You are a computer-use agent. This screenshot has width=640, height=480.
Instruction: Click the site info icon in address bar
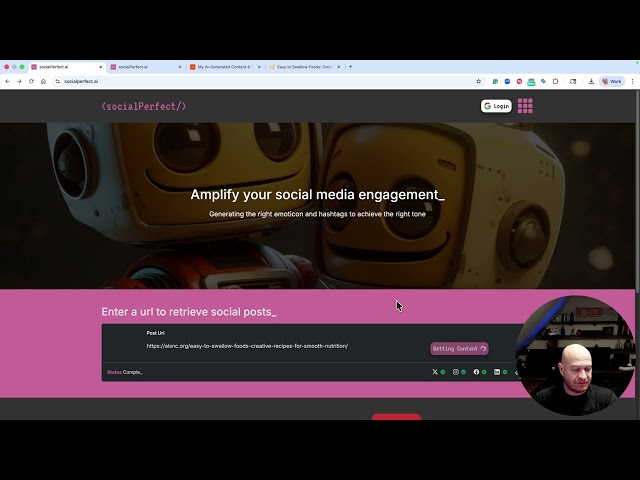click(x=58, y=81)
